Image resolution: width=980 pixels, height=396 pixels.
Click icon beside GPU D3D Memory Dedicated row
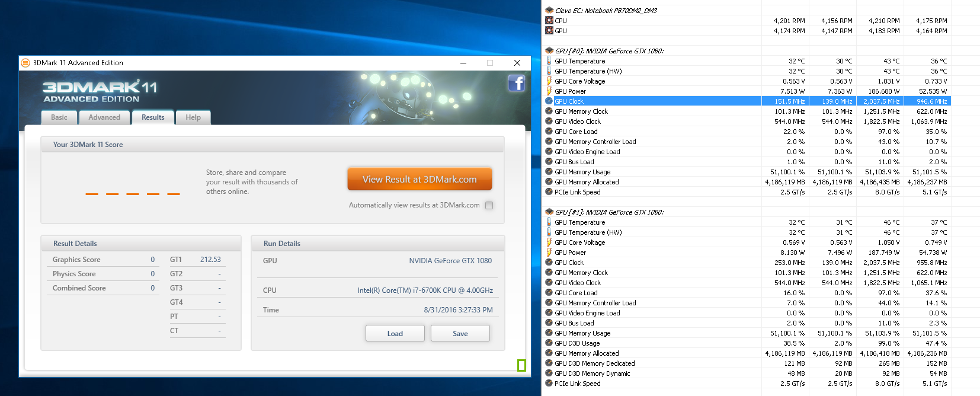tap(549, 363)
